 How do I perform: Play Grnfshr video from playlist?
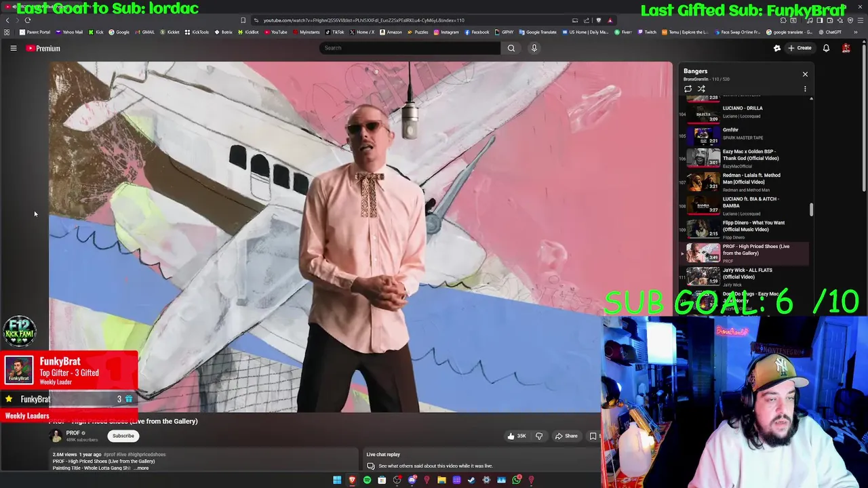point(744,134)
